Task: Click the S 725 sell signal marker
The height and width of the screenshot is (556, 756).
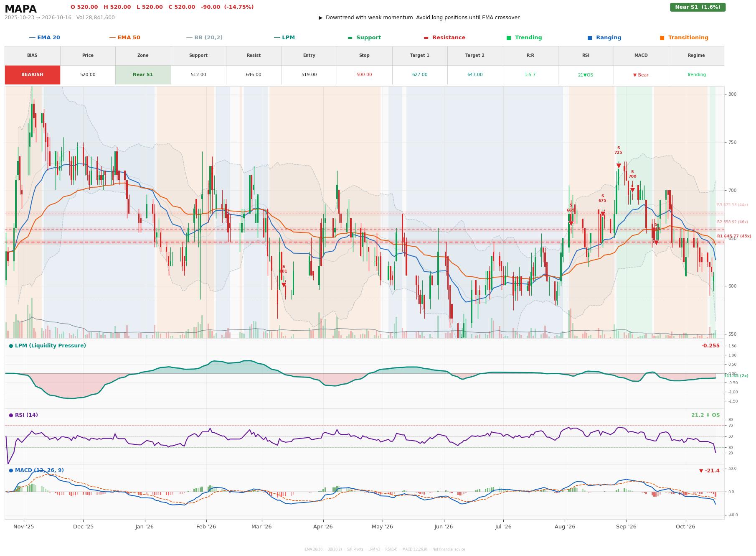Action: [x=619, y=166]
